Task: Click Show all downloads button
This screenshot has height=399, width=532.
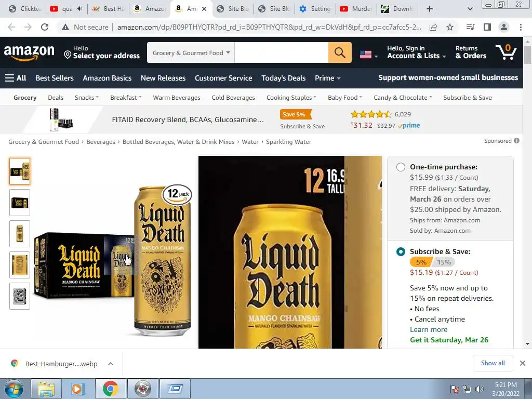Action: [493, 363]
